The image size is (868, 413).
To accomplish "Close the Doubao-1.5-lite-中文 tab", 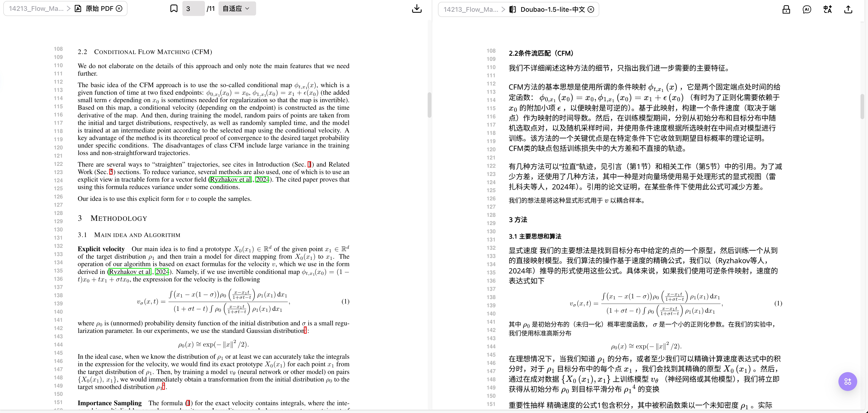I will 591,9.
